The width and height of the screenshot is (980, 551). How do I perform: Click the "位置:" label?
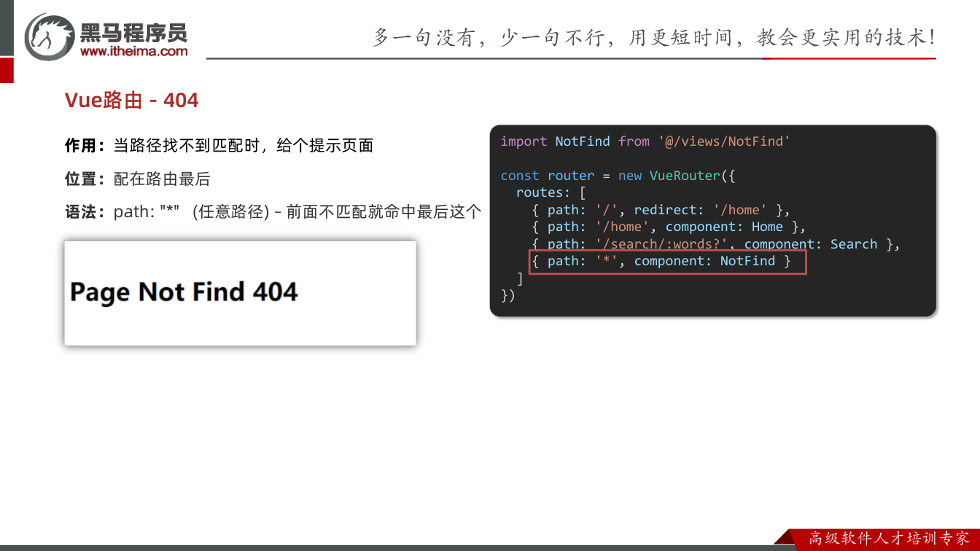tap(85, 179)
